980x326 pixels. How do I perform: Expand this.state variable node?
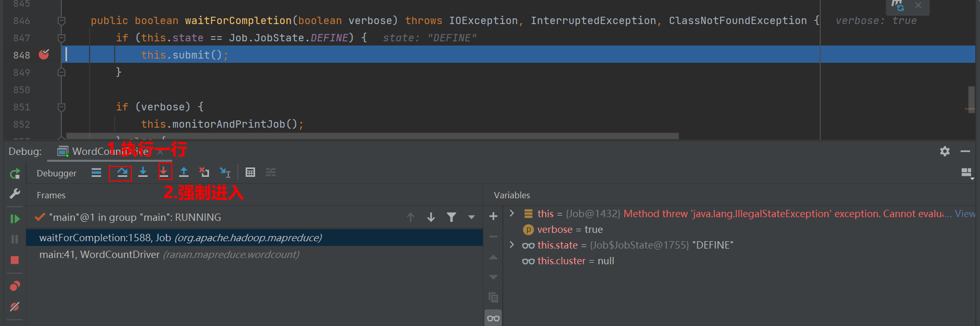coord(512,245)
